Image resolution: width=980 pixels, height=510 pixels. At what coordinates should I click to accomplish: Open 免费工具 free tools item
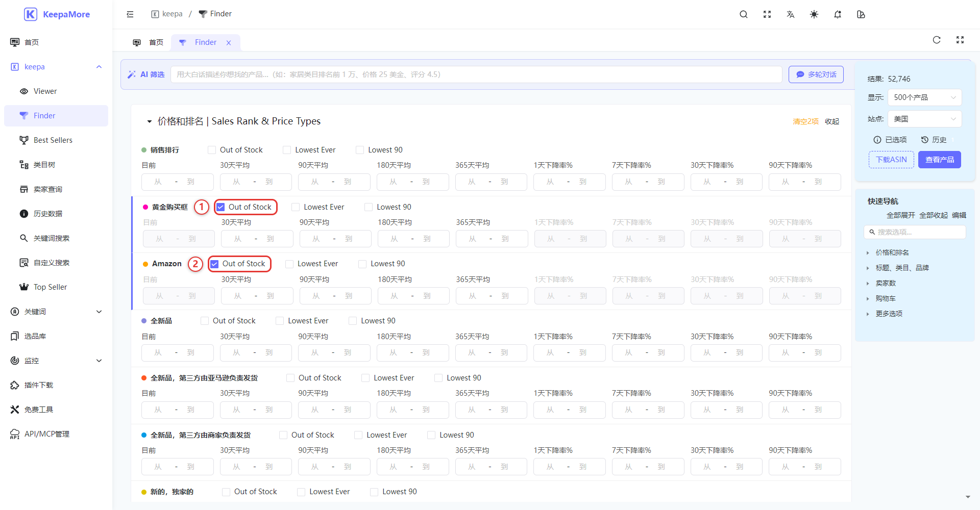56,410
